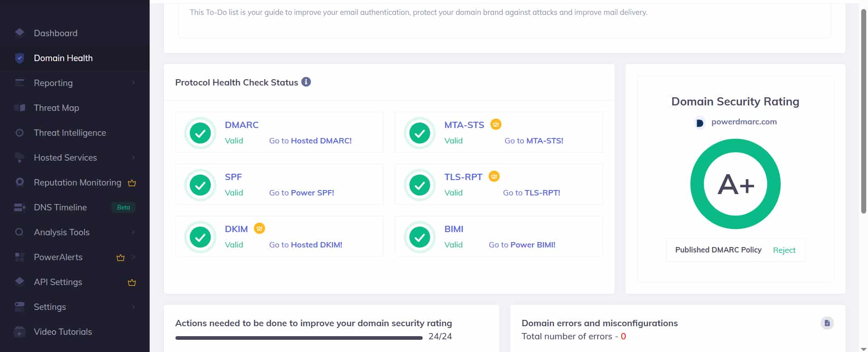Follow the Go to TLS-RPT link

531,193
